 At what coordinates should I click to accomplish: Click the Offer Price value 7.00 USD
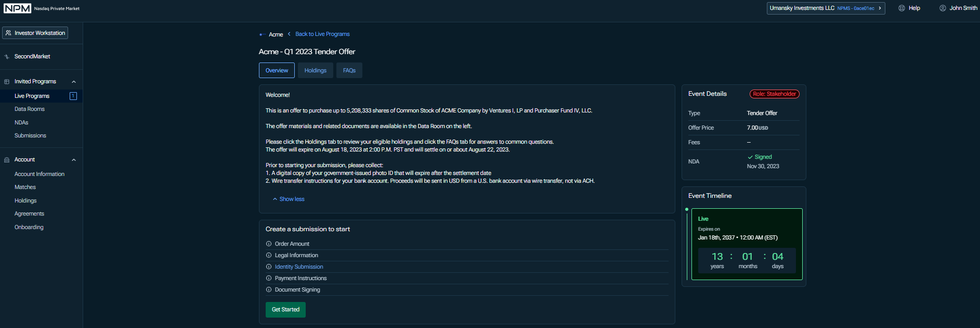point(757,128)
